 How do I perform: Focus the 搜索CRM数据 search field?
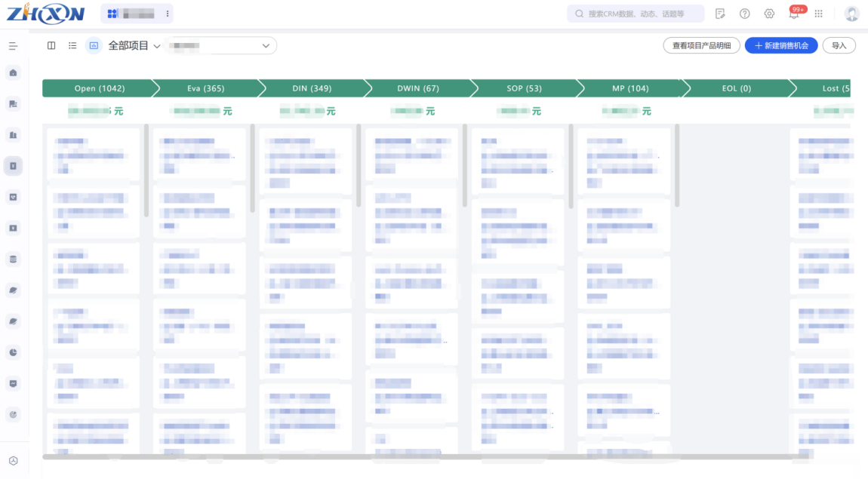[636, 14]
